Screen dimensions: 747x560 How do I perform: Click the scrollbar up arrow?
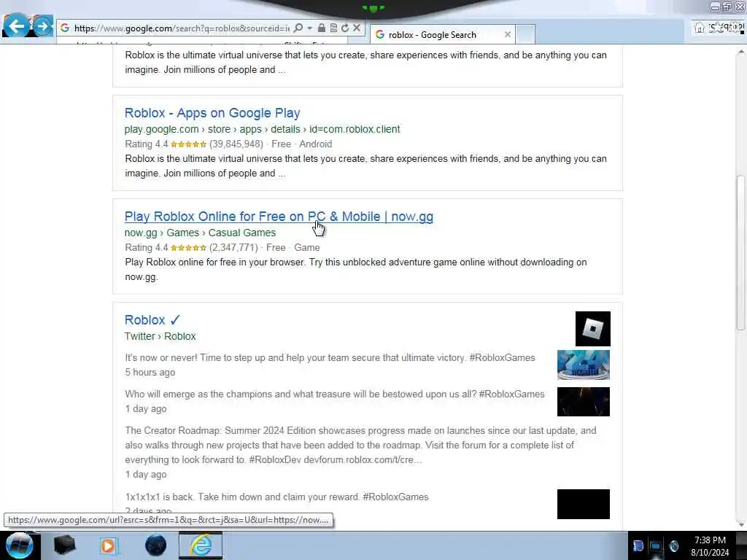tap(741, 50)
